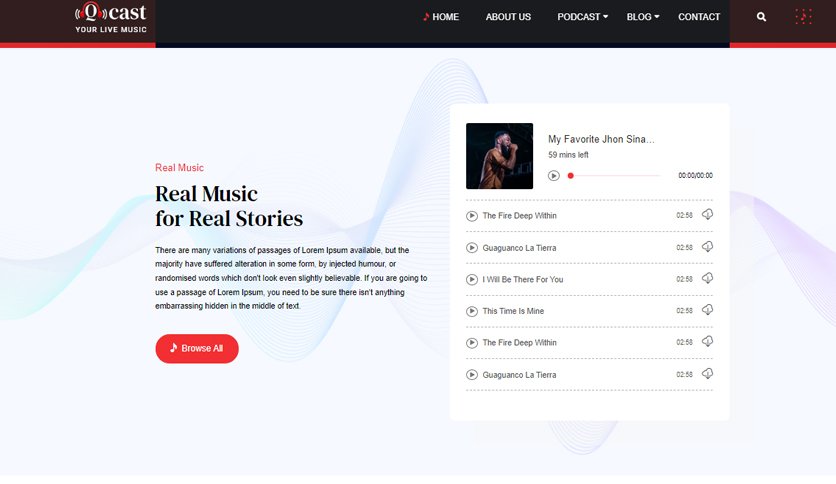Expand the Blog dropdown menu
Screen dimensions: 836x484
tap(643, 17)
